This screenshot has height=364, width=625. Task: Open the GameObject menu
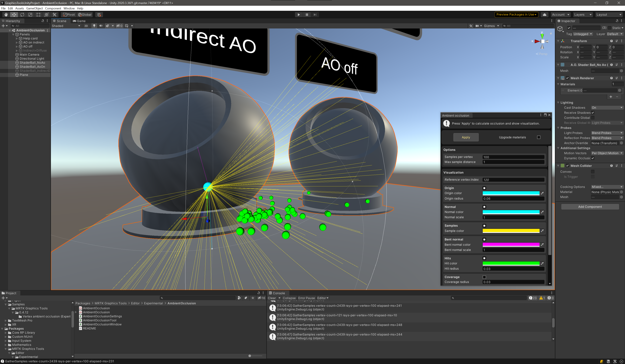34,8
